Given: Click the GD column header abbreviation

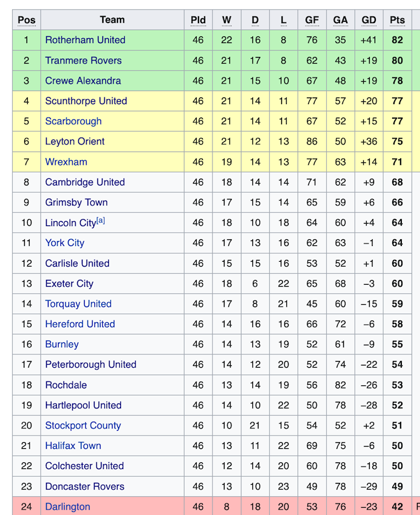Looking at the screenshot, I should (x=369, y=20).
